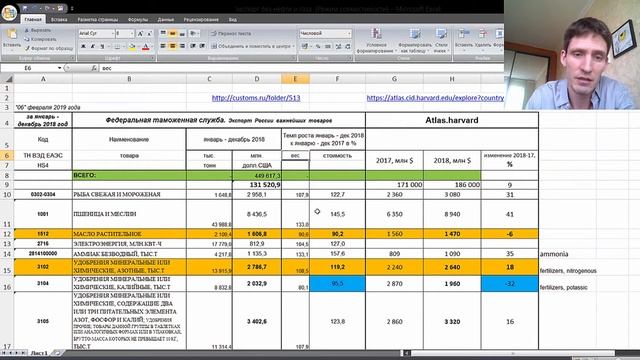
Task: Open the Числовой number format dropdown
Action: [349, 33]
